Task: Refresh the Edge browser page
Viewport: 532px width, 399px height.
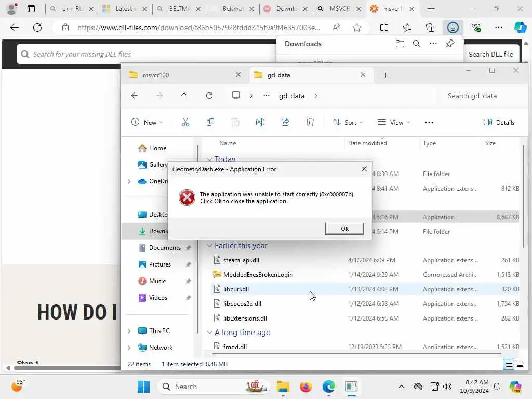Action: click(x=37, y=28)
